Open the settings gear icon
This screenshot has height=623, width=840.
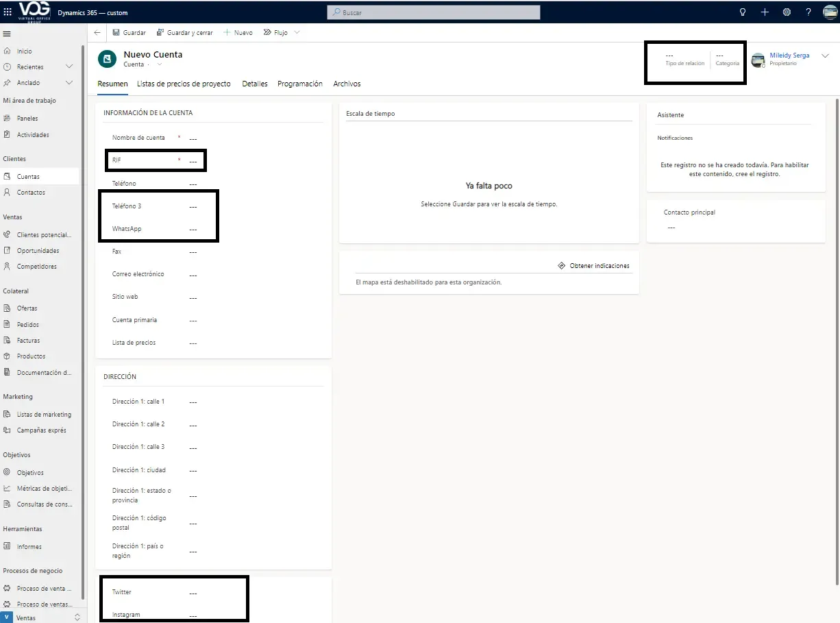tap(787, 12)
